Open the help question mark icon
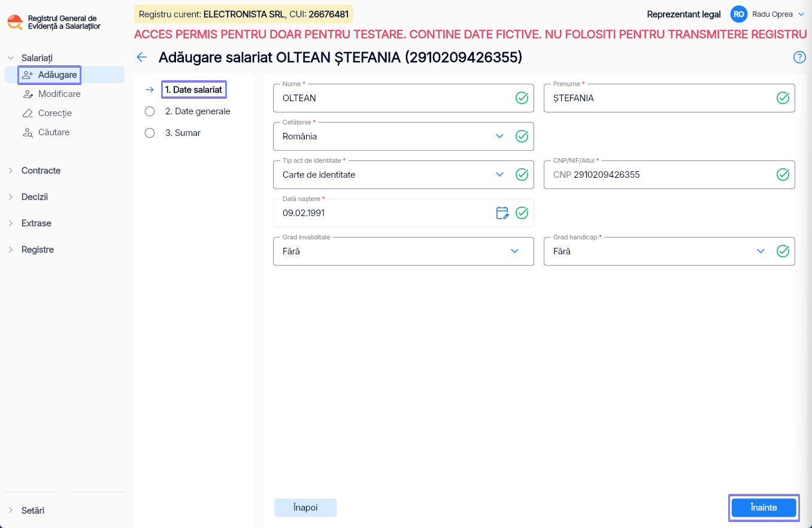Image resolution: width=812 pixels, height=528 pixels. click(799, 57)
